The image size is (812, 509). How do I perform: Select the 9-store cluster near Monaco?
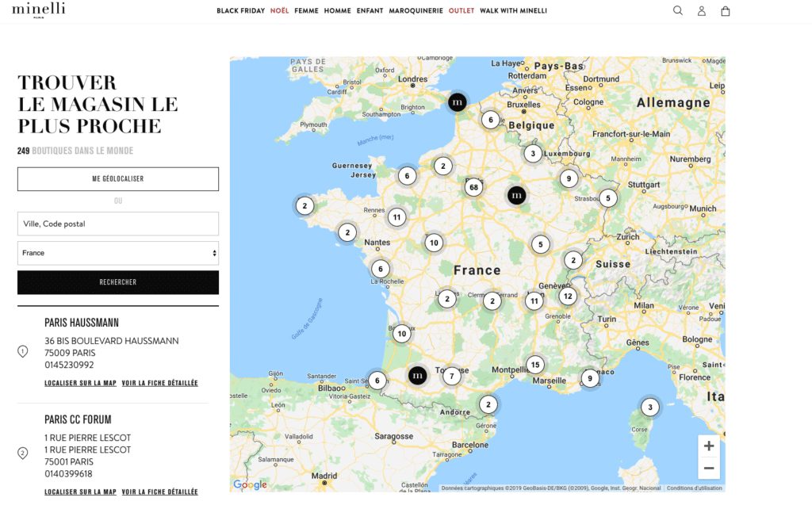[589, 378]
